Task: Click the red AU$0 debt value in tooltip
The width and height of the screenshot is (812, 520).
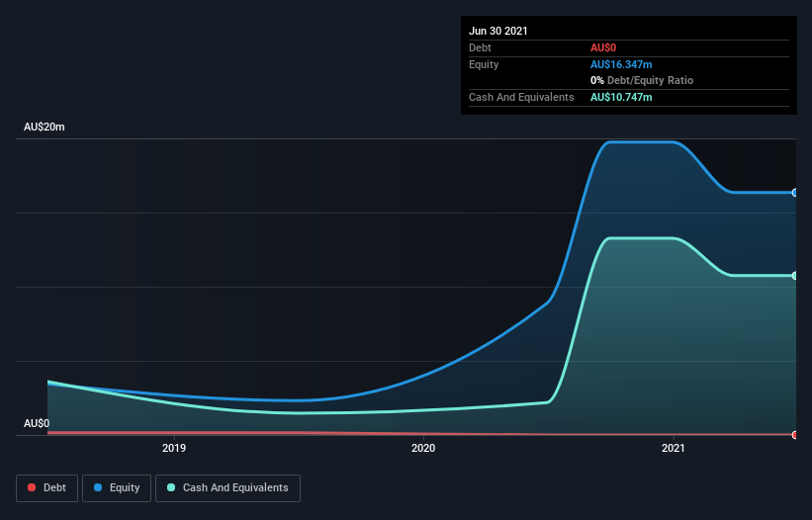Action: pyautogui.click(x=603, y=47)
